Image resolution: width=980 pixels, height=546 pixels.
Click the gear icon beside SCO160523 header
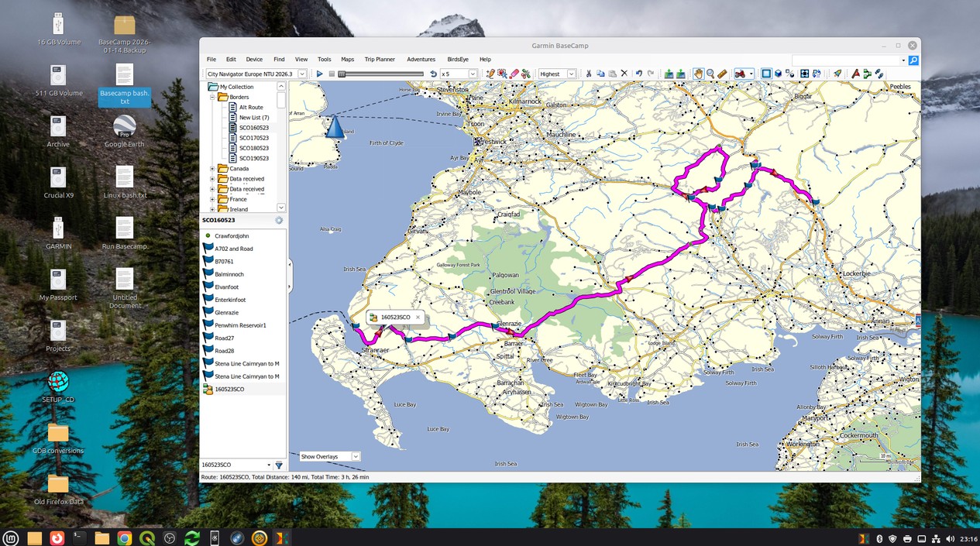click(279, 220)
